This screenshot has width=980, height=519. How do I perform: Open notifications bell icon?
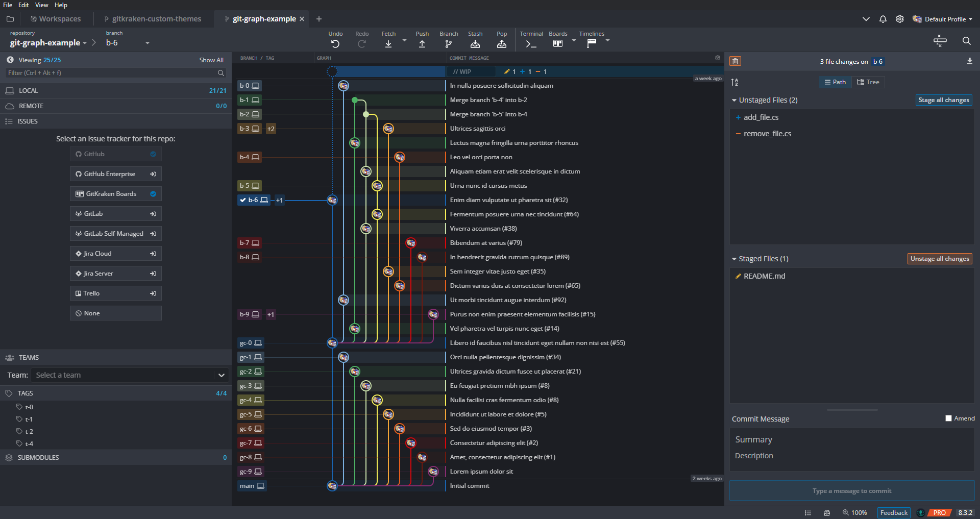[883, 19]
